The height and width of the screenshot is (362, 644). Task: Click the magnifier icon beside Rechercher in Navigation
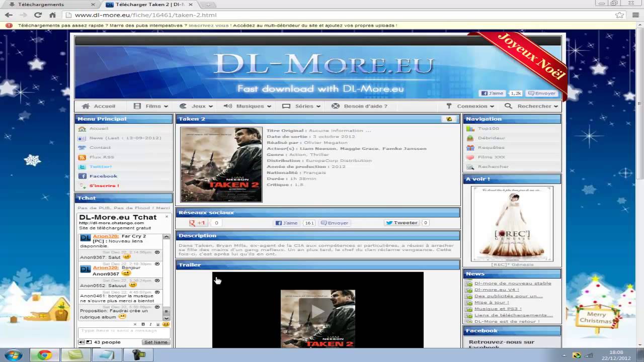[470, 167]
